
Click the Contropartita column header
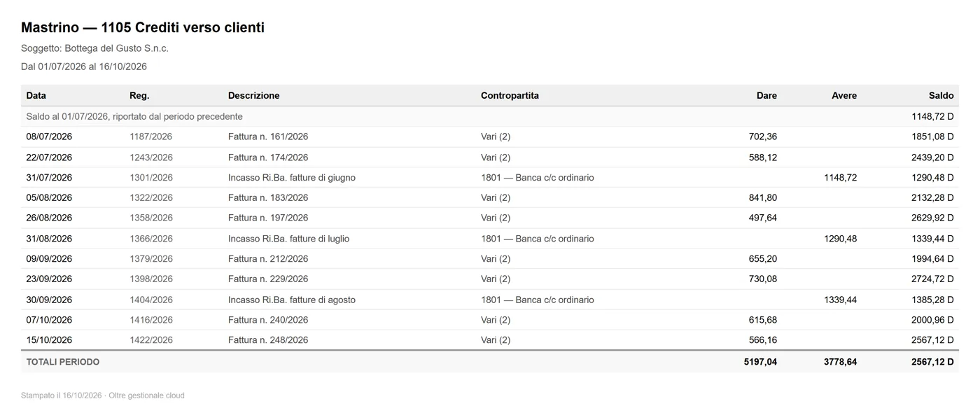510,96
